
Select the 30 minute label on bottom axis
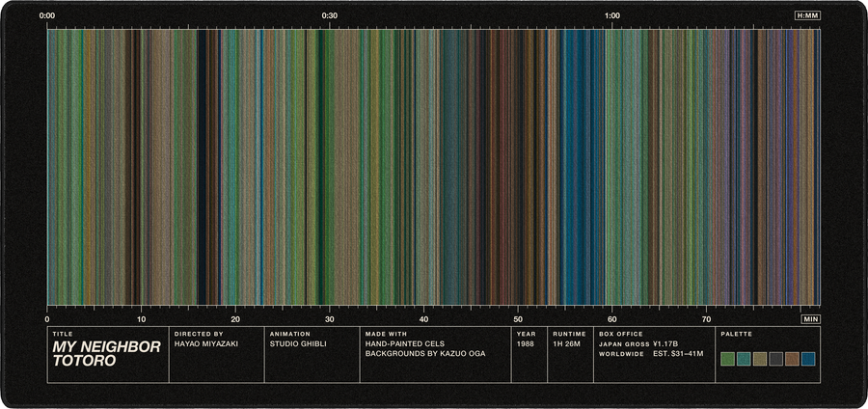tap(330, 319)
